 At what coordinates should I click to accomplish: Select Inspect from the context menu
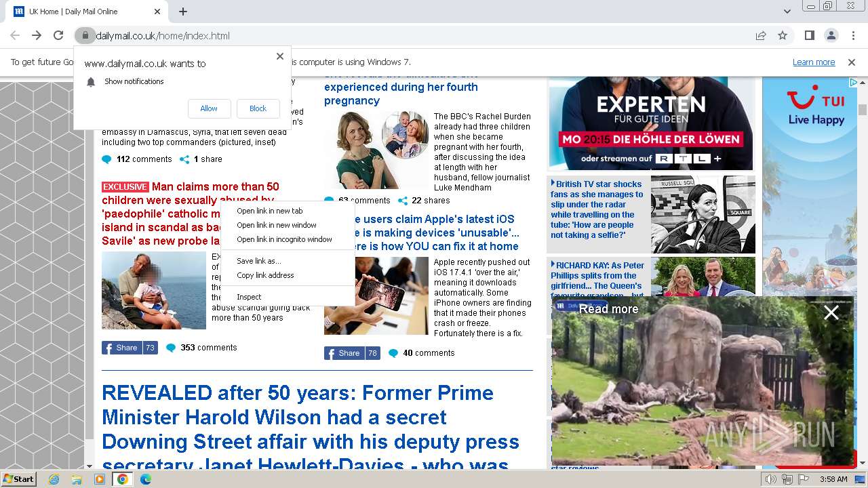click(x=288, y=297)
